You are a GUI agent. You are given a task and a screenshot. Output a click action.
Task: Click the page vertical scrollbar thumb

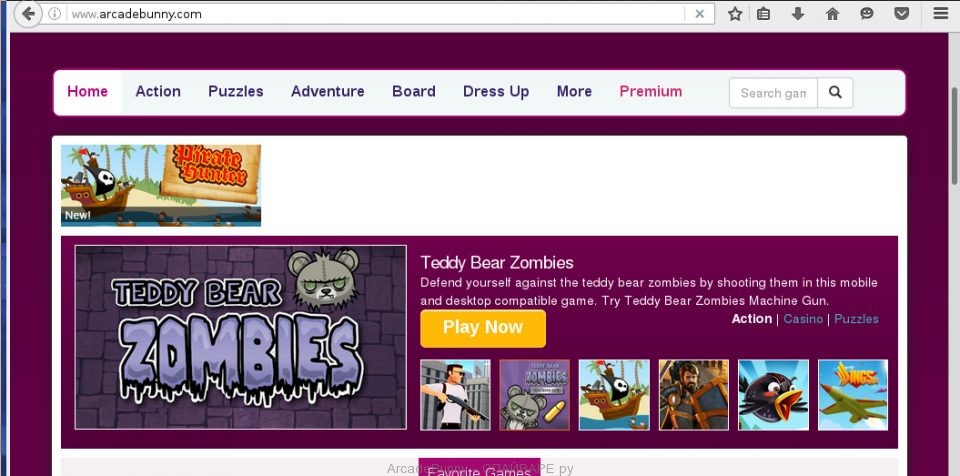click(954, 136)
